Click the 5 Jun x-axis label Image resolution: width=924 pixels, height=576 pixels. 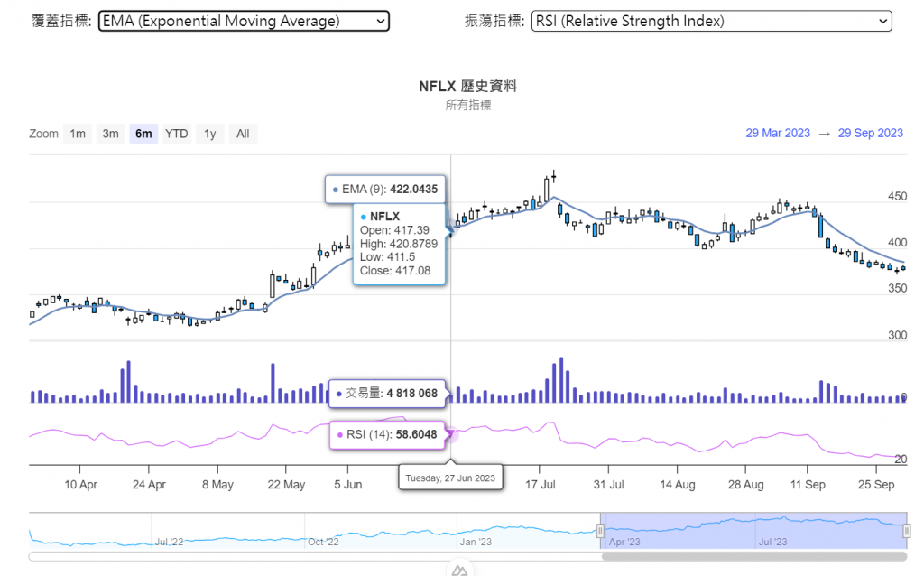[x=348, y=485]
